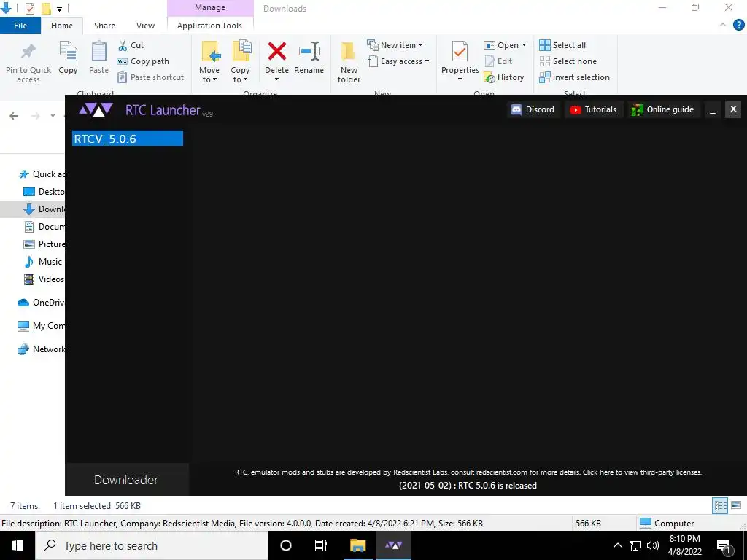Click the taskbar search box

152,545
